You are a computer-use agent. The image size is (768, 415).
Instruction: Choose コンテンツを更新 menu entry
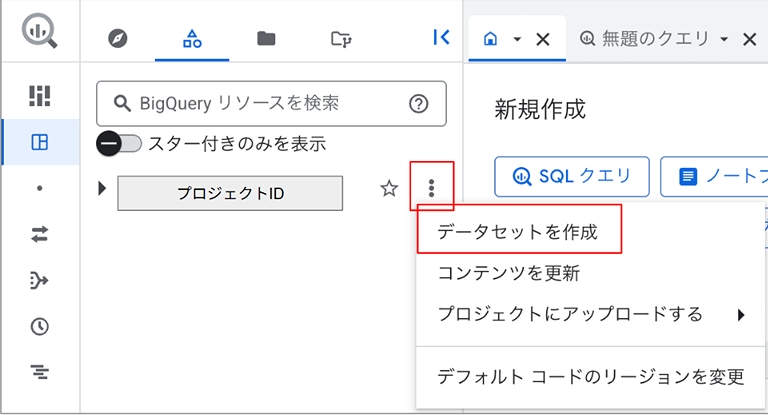tap(508, 273)
